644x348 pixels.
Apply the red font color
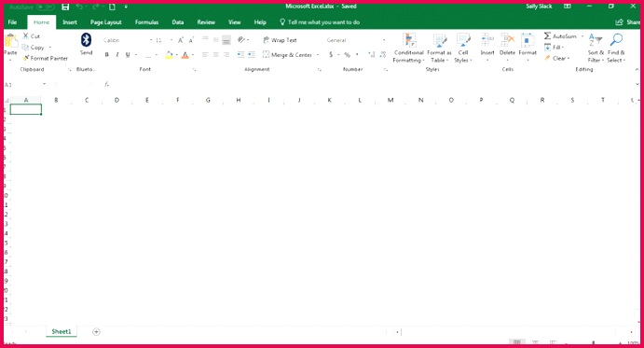click(185, 55)
